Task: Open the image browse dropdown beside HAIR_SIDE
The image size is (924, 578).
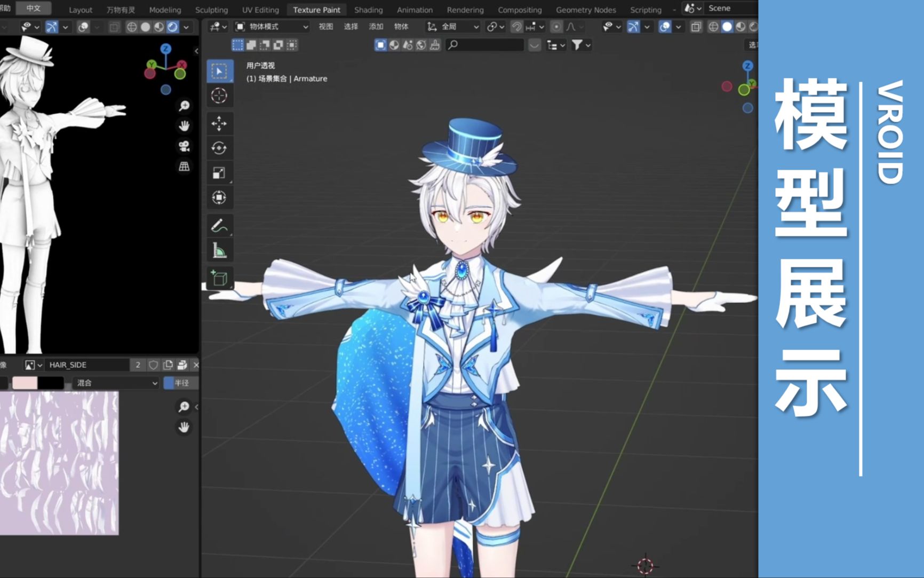Action: tap(33, 365)
